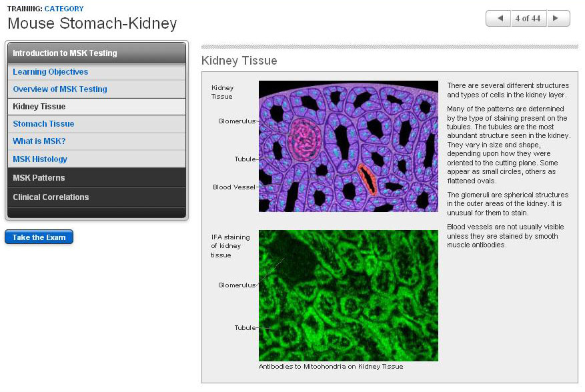Click the kidney tissue illustration

(x=348, y=147)
